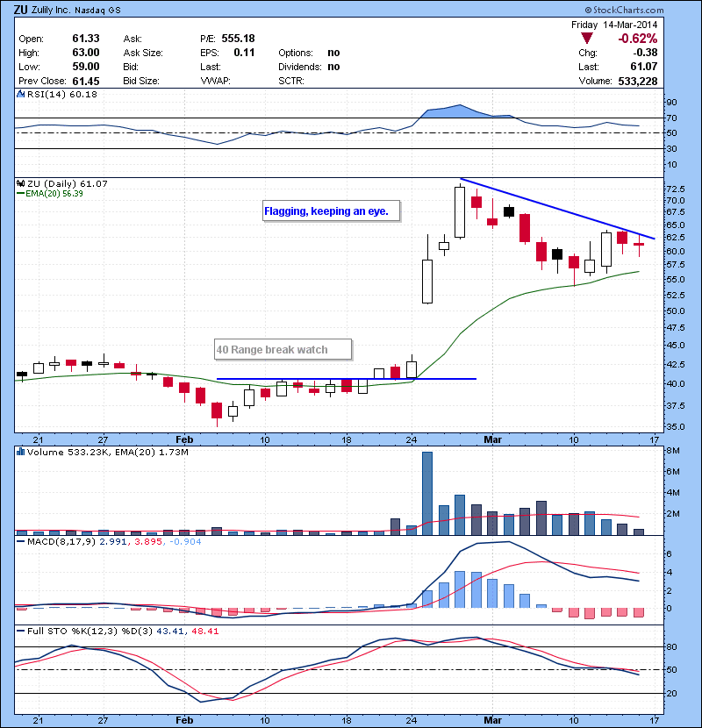
Task: Click the 'ZU (Daily) 61.07' chart label
Action: (x=68, y=184)
